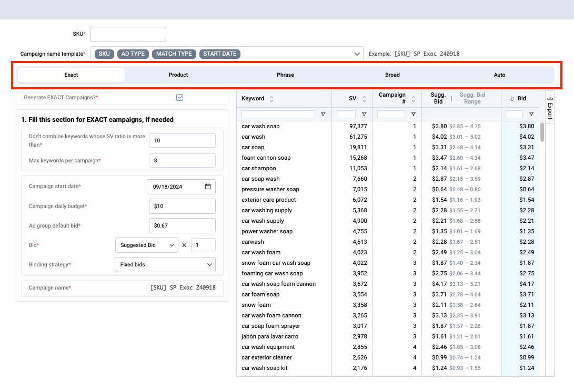Switch to the Phrase tab
574x392 pixels.
pyautogui.click(x=286, y=75)
